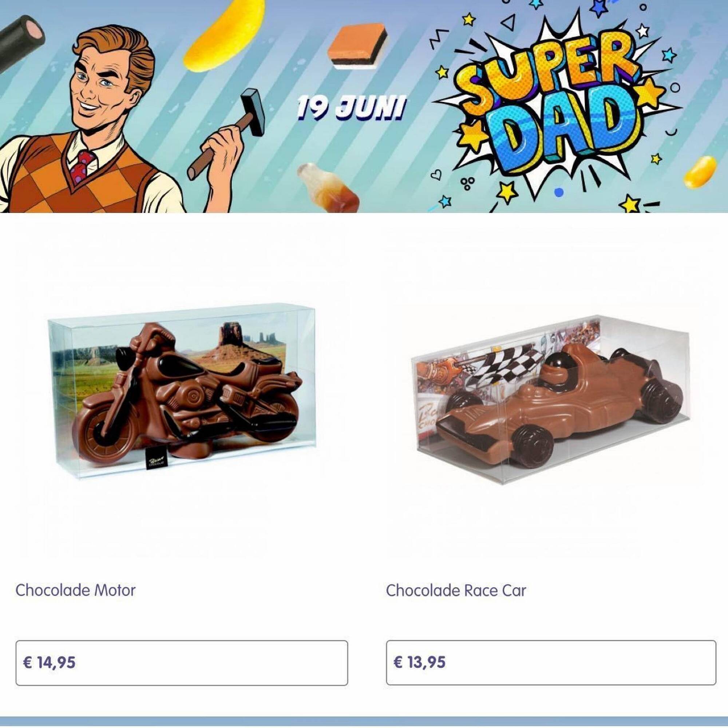Open the Chocolade Motor product link
Viewport: 728px width, 728px height.
point(75,590)
